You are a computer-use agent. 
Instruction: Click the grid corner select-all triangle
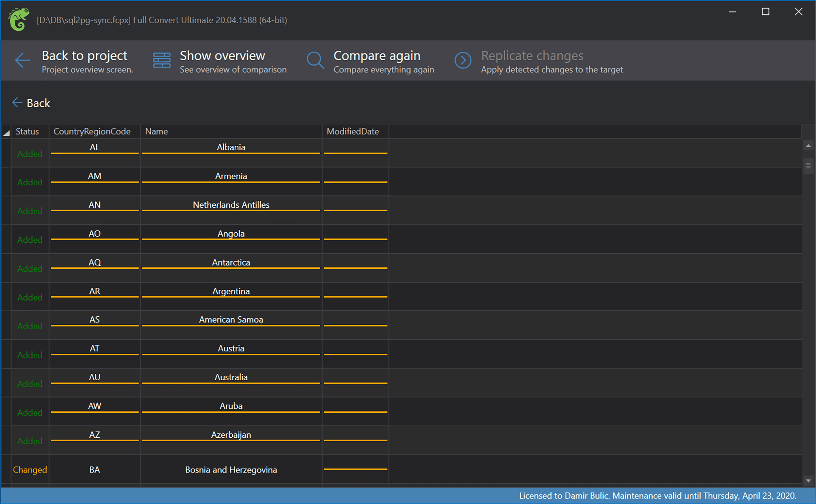(x=6, y=133)
